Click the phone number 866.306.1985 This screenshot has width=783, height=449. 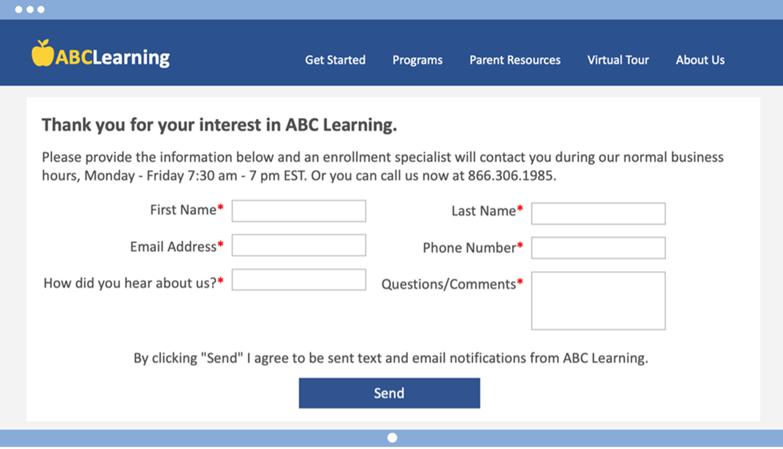(x=511, y=176)
